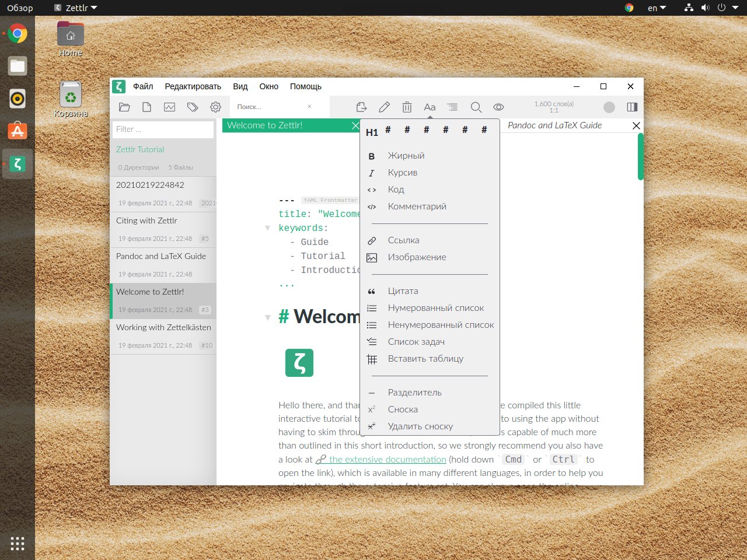747x560 pixels.
Task: Toggle the Aa formatting menu button
Action: (430, 107)
